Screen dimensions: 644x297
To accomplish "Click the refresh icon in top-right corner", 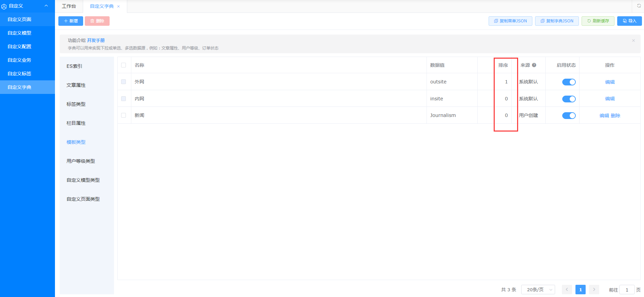I will click(x=639, y=6).
